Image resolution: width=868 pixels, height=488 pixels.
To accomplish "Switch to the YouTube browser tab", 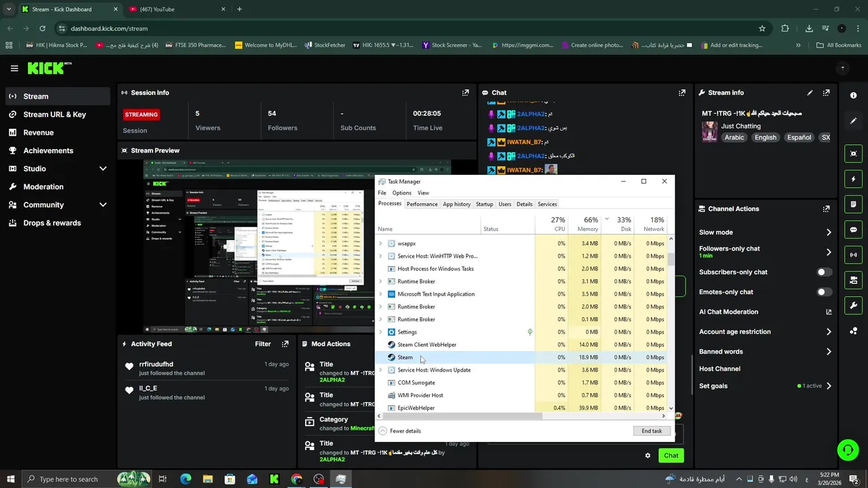I will point(176,9).
